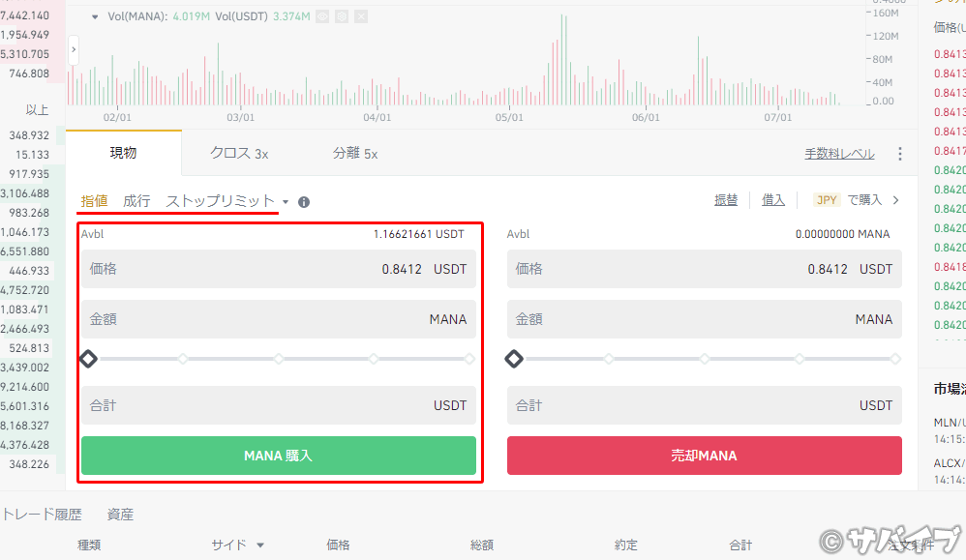Select the 種類 column header
966x560 pixels.
point(89,545)
